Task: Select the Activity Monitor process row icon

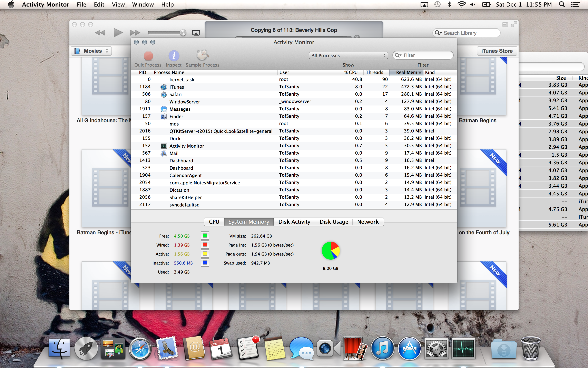Action: (164, 146)
